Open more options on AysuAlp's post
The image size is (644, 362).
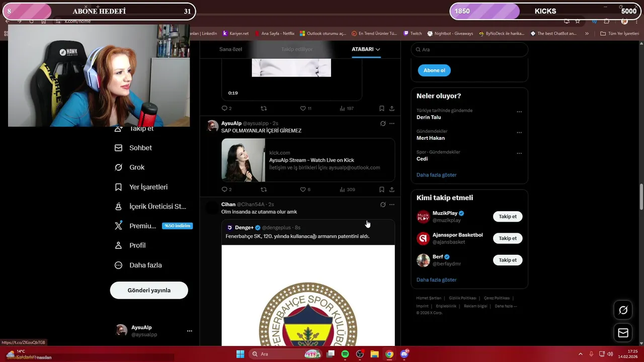392,123
